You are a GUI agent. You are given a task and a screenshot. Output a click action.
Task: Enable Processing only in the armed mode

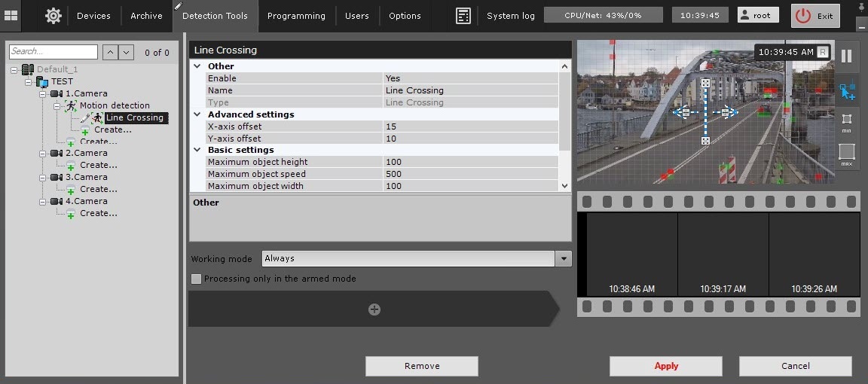coord(197,279)
